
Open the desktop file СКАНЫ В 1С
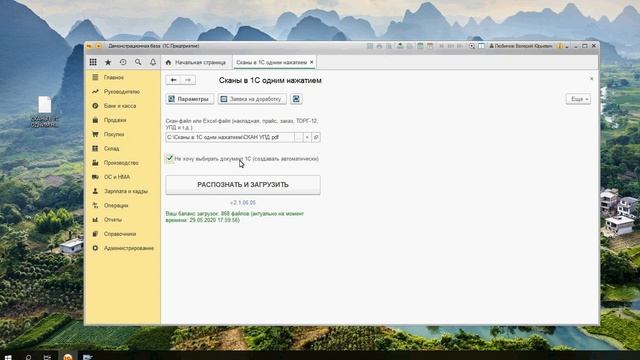pyautogui.click(x=44, y=112)
